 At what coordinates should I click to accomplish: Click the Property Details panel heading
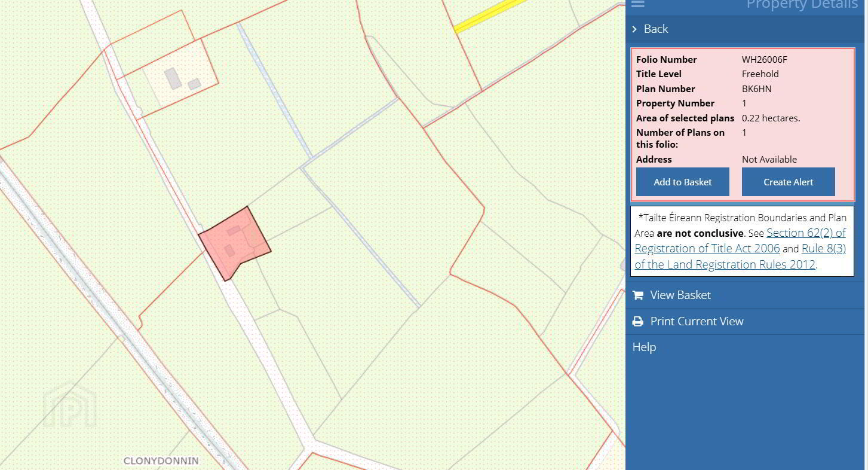pos(802,5)
